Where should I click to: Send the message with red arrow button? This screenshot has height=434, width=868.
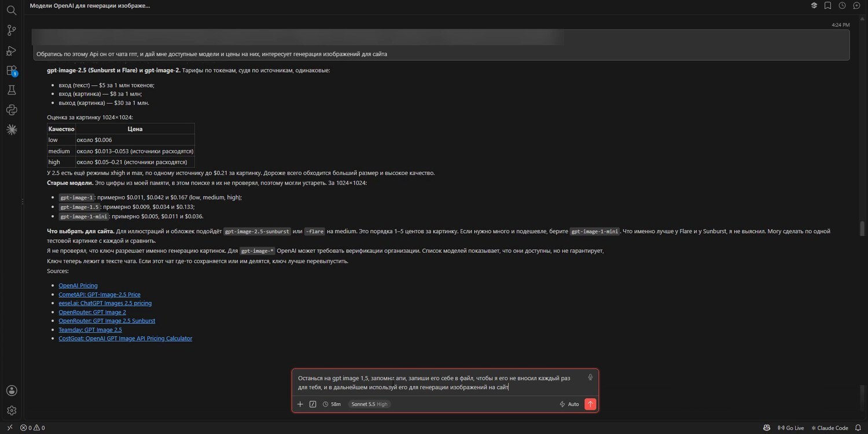pyautogui.click(x=590, y=404)
